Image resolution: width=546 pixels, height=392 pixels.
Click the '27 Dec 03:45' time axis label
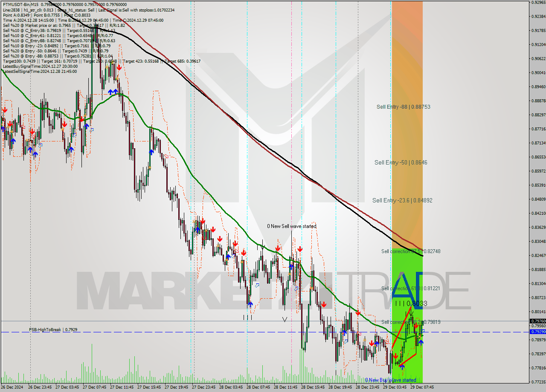tap(67, 387)
